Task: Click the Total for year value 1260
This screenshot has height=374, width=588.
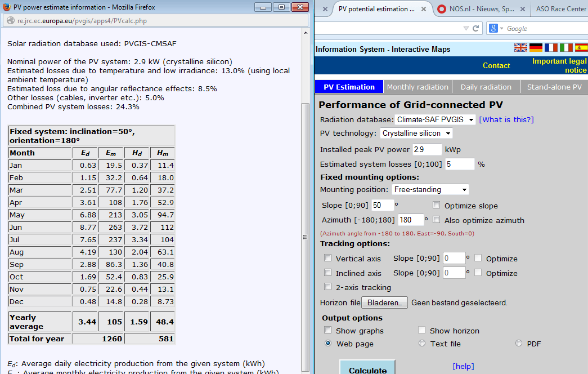Action: point(112,339)
